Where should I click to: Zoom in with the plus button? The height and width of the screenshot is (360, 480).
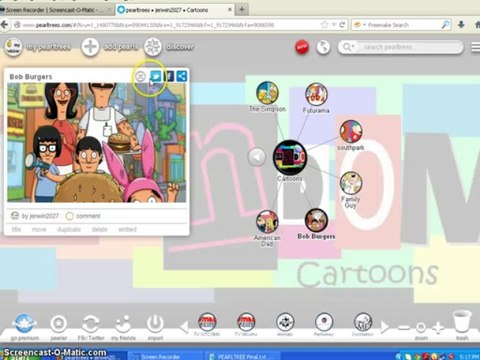pos(438,327)
